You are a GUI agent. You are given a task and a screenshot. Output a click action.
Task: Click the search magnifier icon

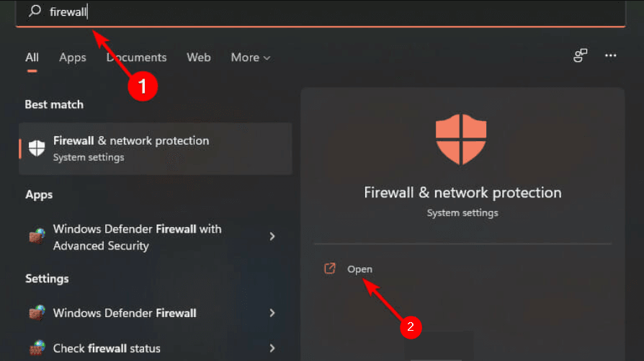pyautogui.click(x=34, y=12)
